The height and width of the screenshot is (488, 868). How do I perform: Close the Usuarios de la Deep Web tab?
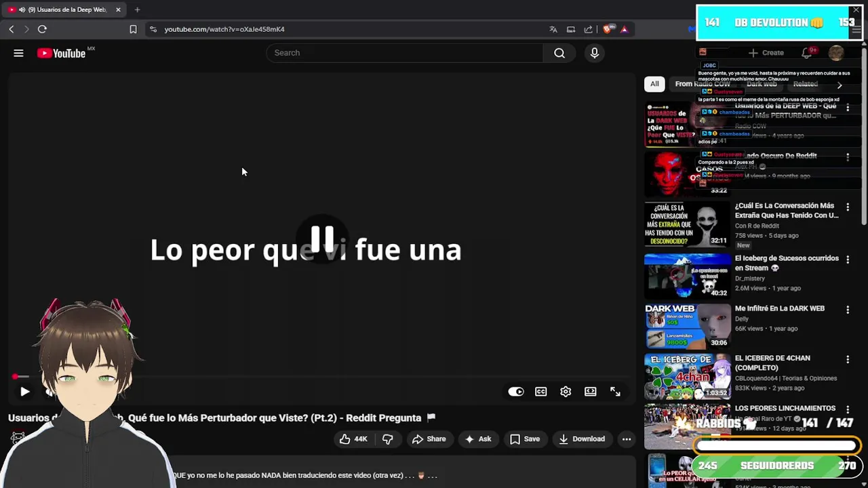click(118, 9)
